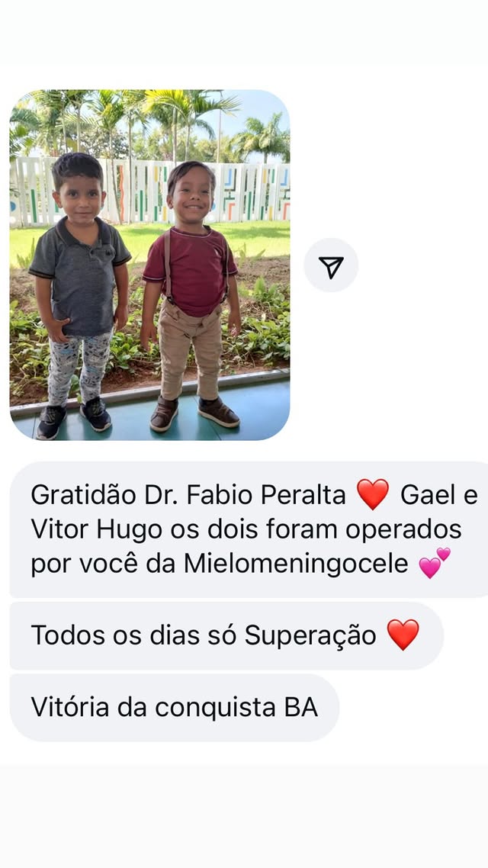This screenshot has height=868, width=488.
Task: Open the photo of the two boys
Action: (150, 265)
